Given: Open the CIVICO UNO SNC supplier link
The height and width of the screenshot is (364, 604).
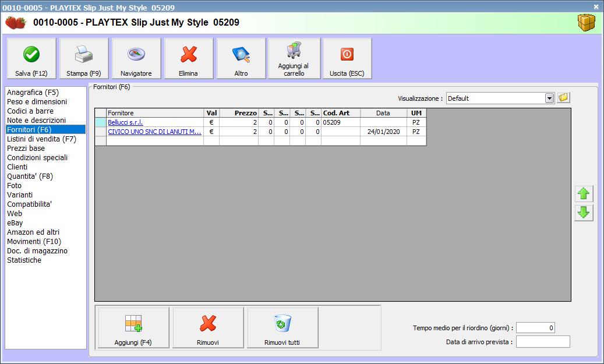Looking at the screenshot, I should click(x=154, y=132).
